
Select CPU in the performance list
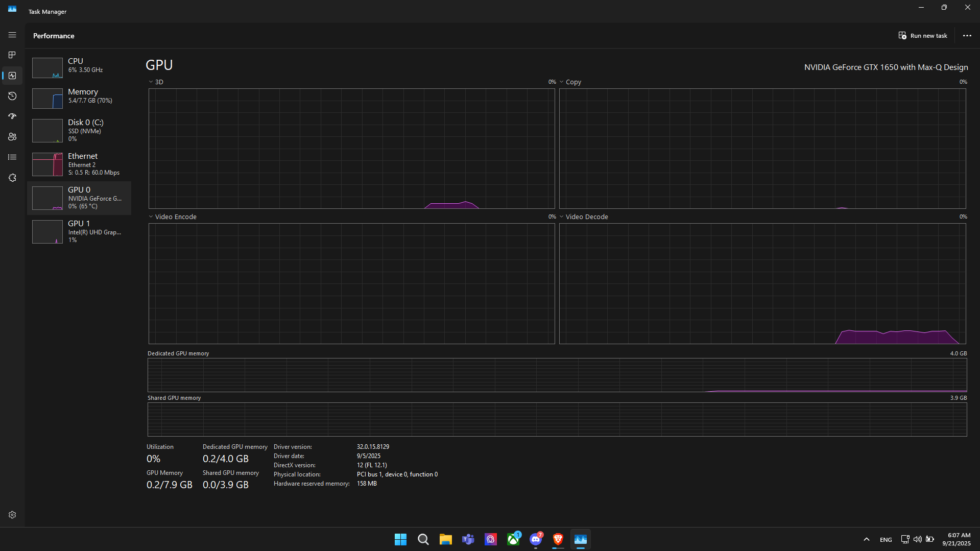pos(79,67)
